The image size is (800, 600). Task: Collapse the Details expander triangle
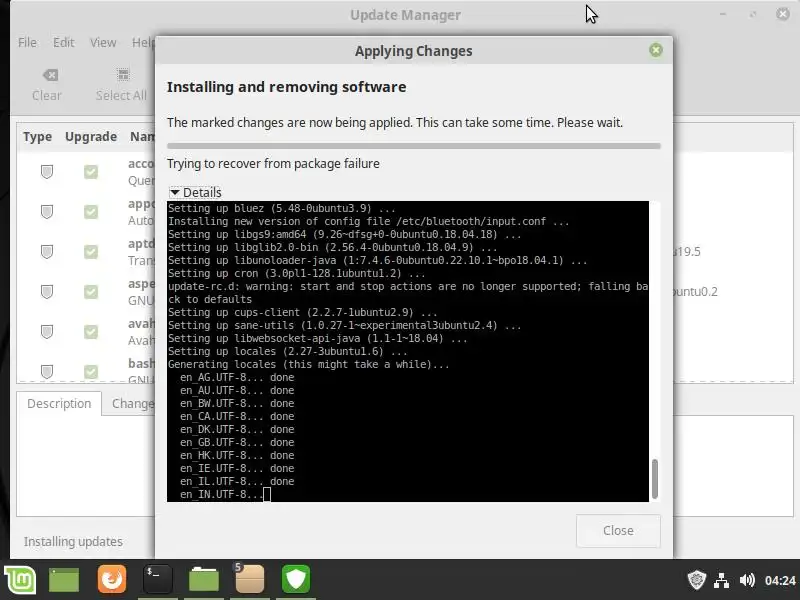pyautogui.click(x=174, y=192)
